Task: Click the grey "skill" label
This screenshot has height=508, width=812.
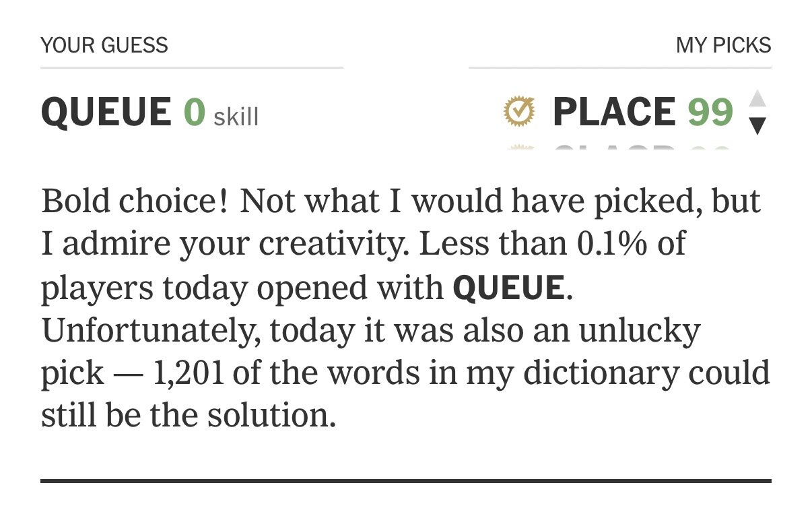Action: 236,117
